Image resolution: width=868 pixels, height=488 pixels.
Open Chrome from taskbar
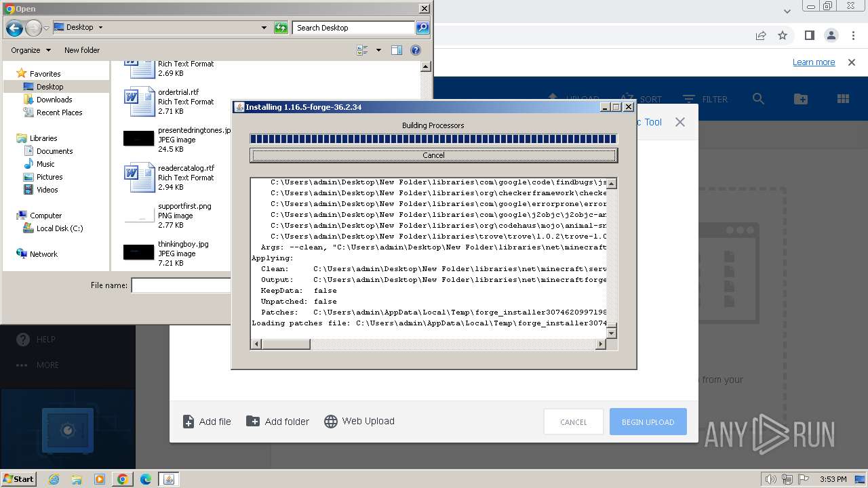[x=122, y=479]
